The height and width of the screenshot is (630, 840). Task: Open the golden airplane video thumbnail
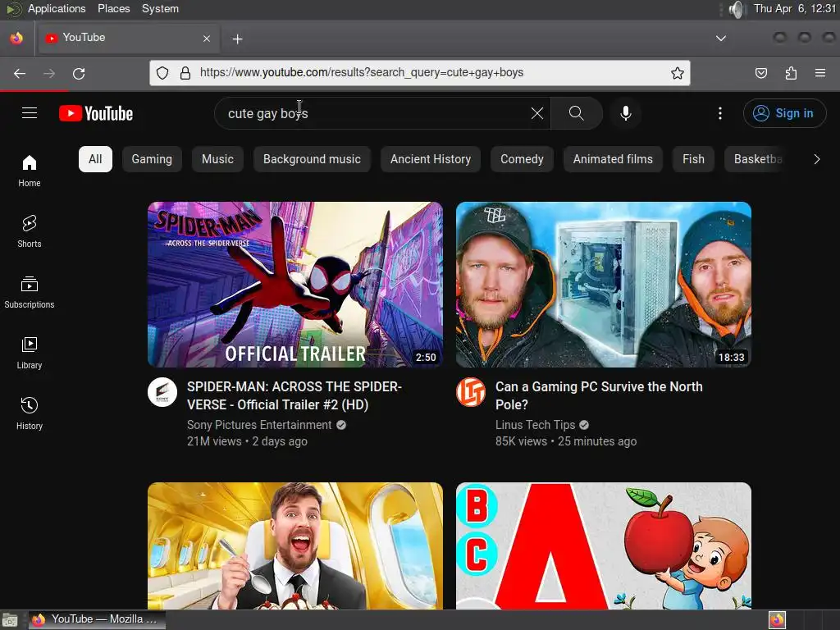(x=295, y=546)
